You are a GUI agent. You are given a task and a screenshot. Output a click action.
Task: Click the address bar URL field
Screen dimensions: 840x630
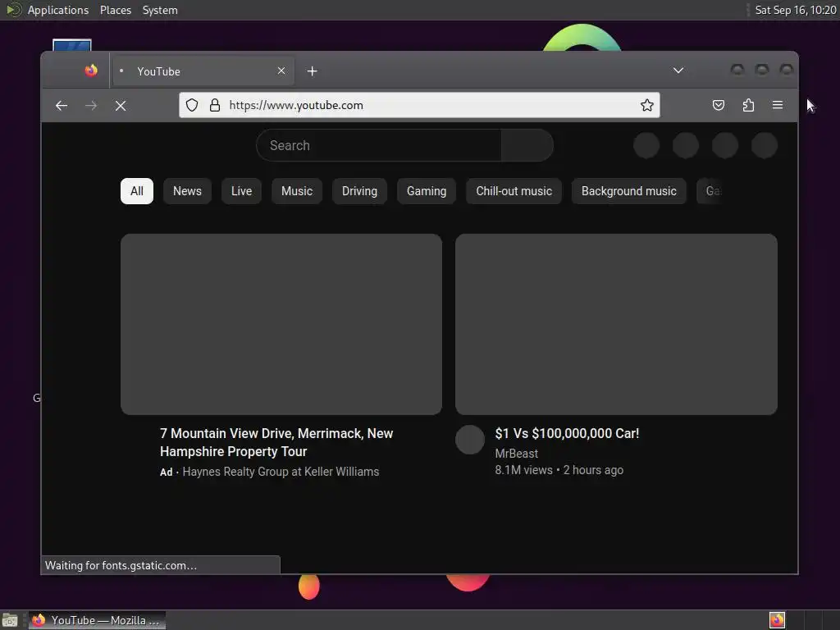point(419,105)
